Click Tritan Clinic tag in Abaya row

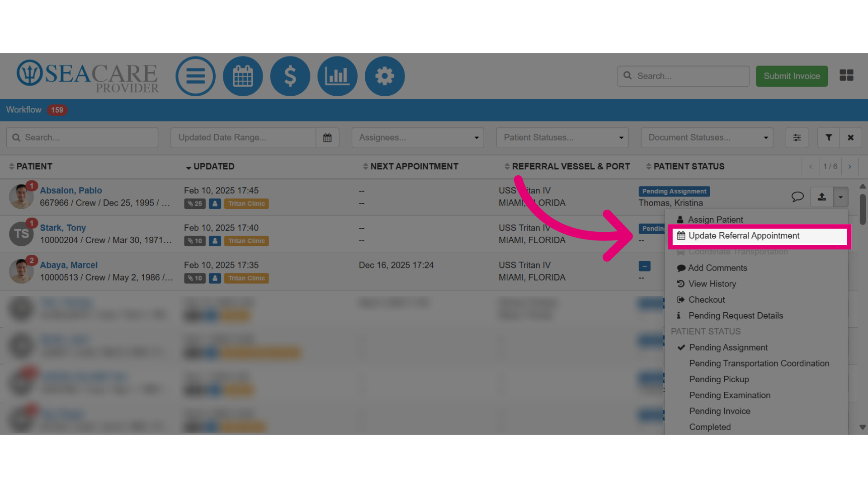246,278
